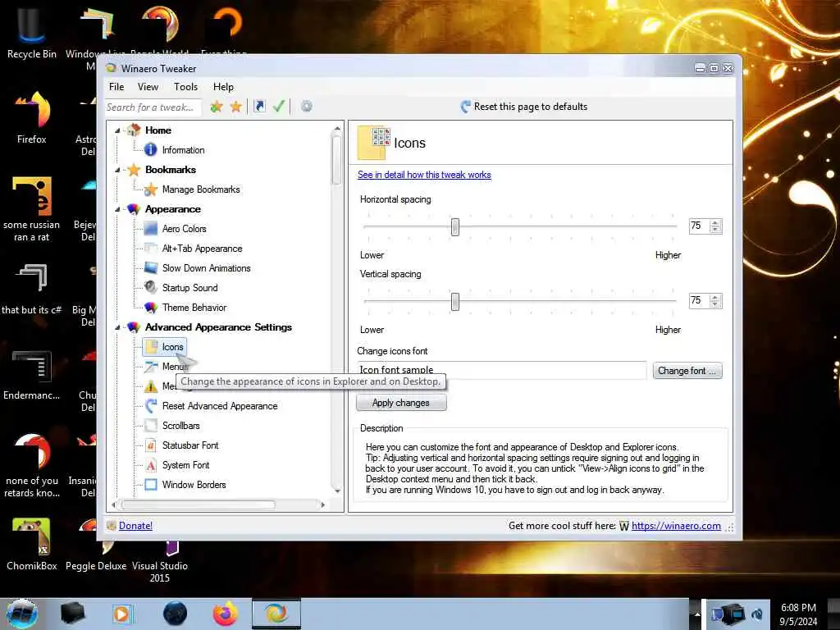The height and width of the screenshot is (630, 840).
Task: Open Aero Colors tweak
Action: click(x=185, y=229)
